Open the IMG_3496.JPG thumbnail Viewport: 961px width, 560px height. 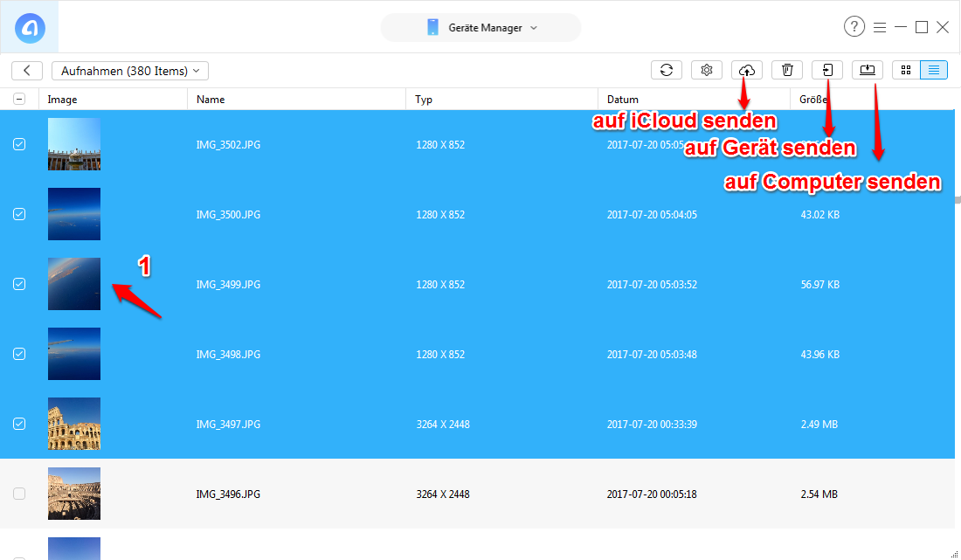click(74, 494)
